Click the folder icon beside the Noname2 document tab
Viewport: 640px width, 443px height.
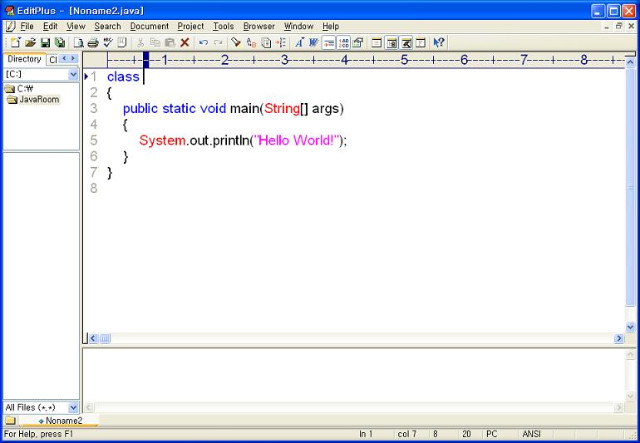tap(10, 420)
